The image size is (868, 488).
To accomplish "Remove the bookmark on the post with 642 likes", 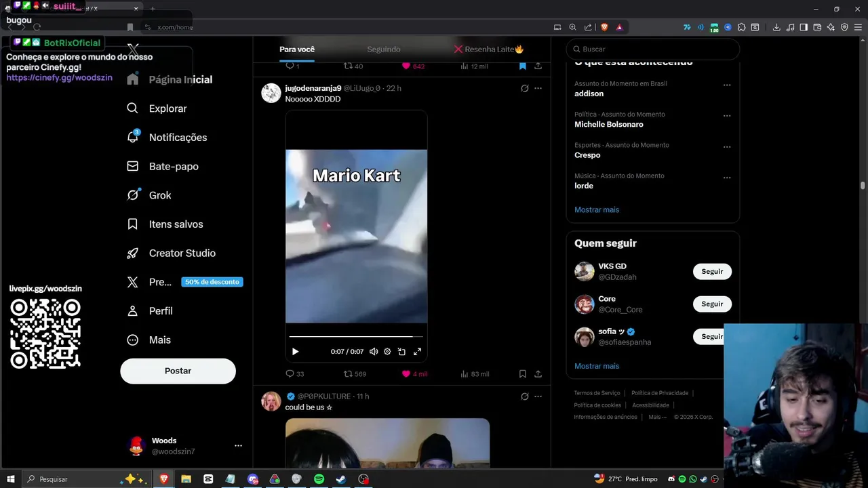I will 523,66.
